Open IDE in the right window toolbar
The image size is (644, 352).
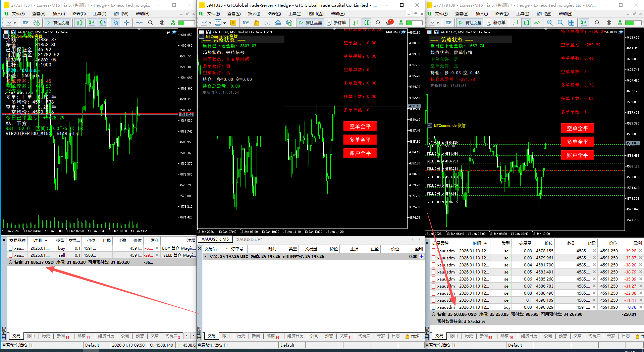[448, 23]
